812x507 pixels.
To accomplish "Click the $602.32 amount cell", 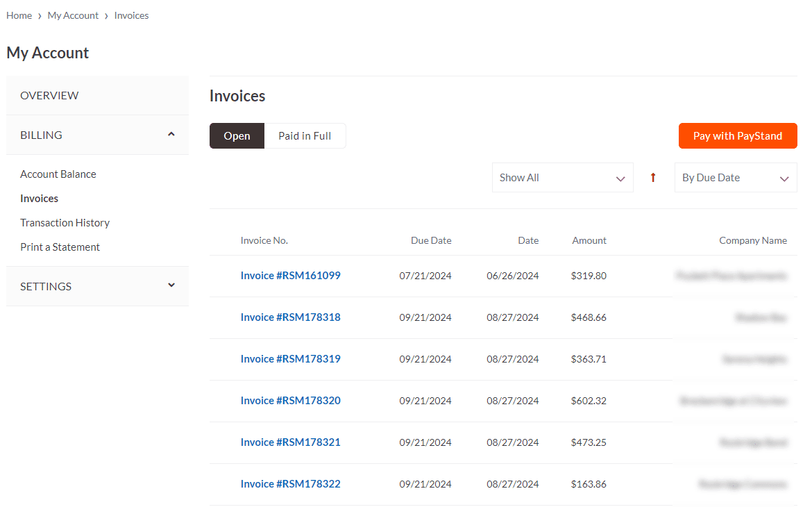I will click(x=589, y=401).
